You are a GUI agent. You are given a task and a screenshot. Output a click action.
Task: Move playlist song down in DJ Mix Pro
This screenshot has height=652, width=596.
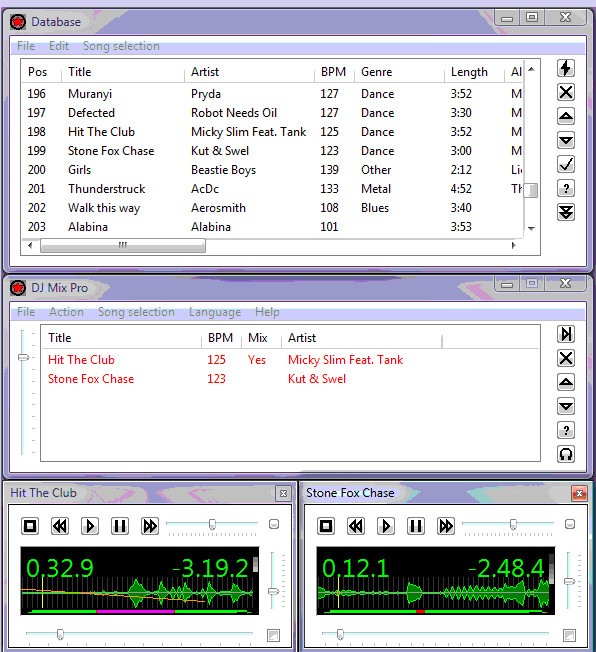[x=566, y=406]
